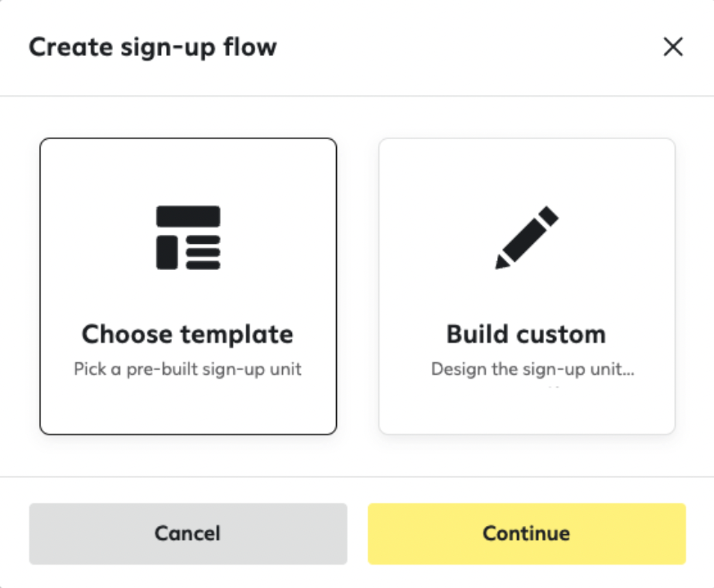
Task: Click 'Pick a pre-built sign-up unit' description
Action: pos(188,369)
